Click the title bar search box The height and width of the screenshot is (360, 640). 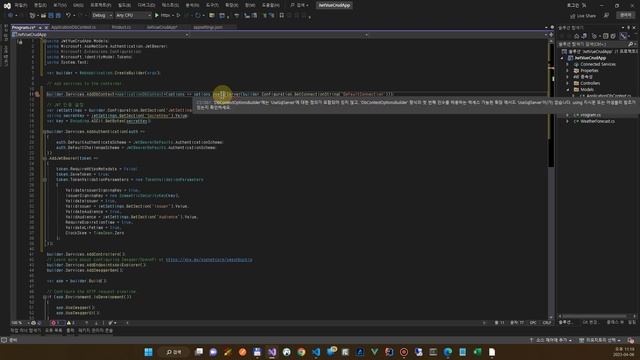pos(299,5)
